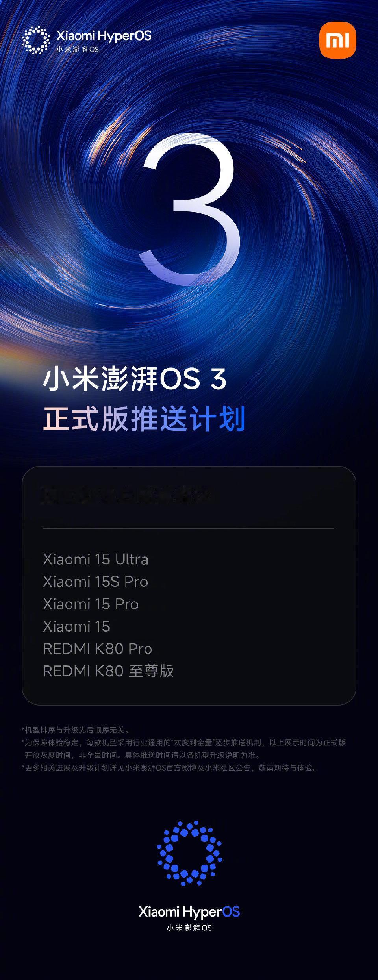Image resolution: width=378 pixels, height=980 pixels.
Task: Click the footnote mentioning 灰度到全量
Action: point(184,749)
